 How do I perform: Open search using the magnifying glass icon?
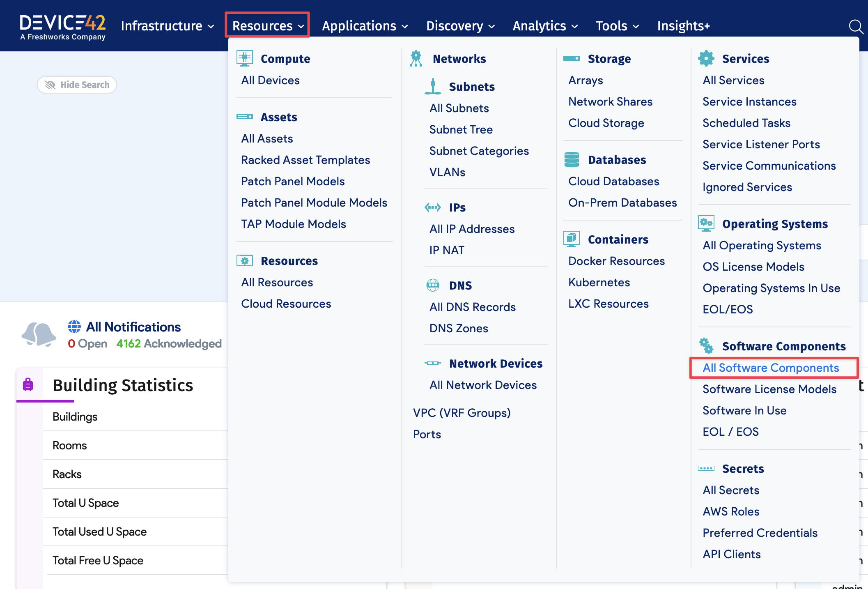(856, 25)
